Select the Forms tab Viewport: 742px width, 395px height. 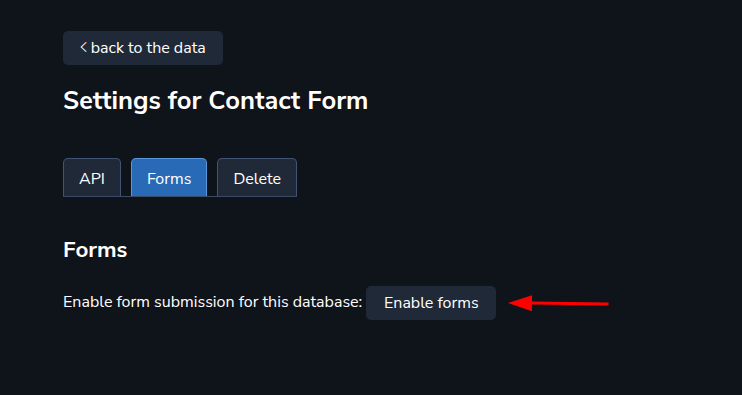[x=169, y=178]
